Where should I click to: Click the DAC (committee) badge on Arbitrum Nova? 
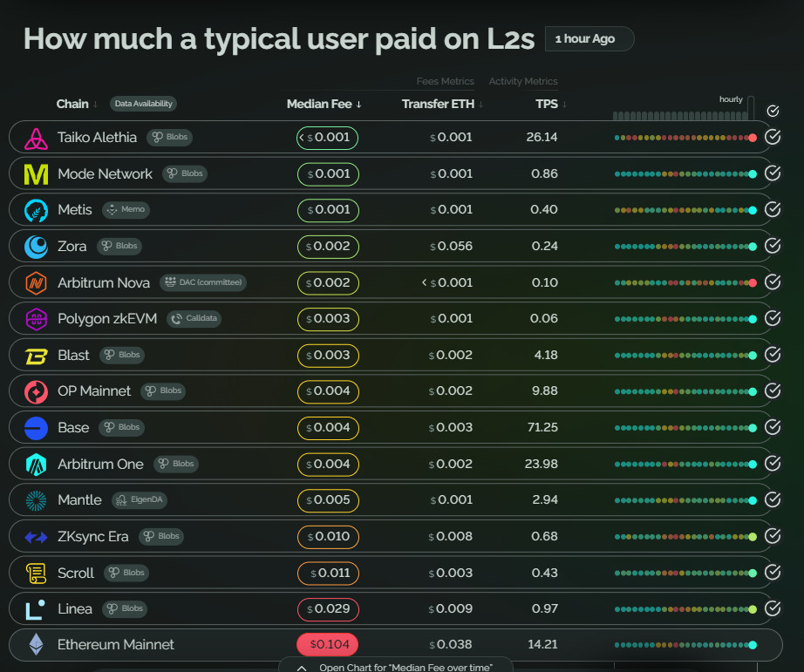pyautogui.click(x=203, y=282)
